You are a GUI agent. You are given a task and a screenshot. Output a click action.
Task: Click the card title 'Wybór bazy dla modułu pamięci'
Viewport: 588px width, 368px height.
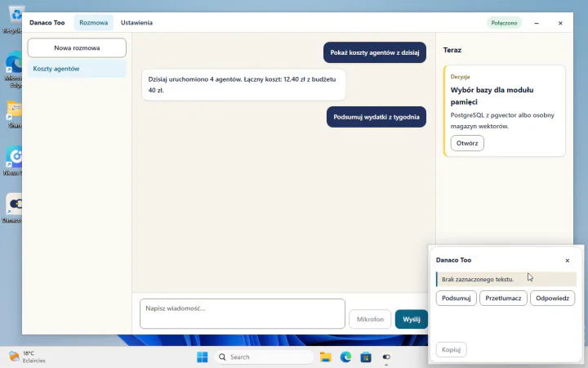(x=492, y=96)
